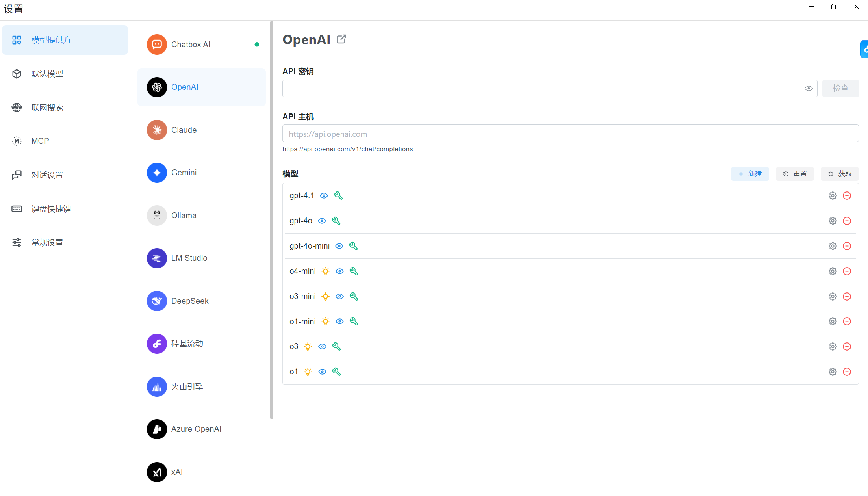
Task: Open the 默认模型 settings section
Action: click(47, 74)
